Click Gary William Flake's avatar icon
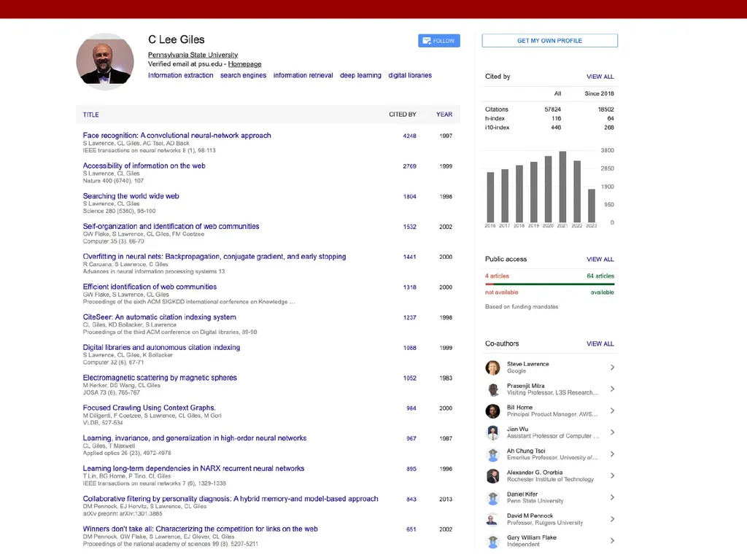The image size is (747, 560). click(x=492, y=541)
